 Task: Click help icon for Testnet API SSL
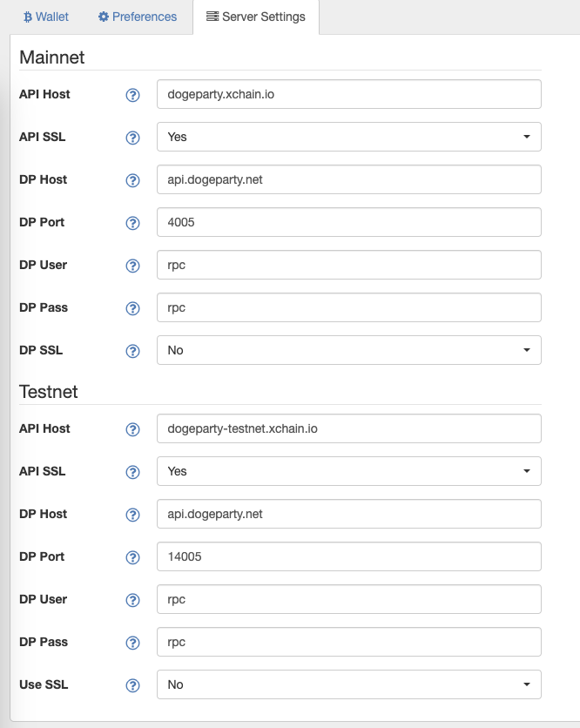(133, 472)
